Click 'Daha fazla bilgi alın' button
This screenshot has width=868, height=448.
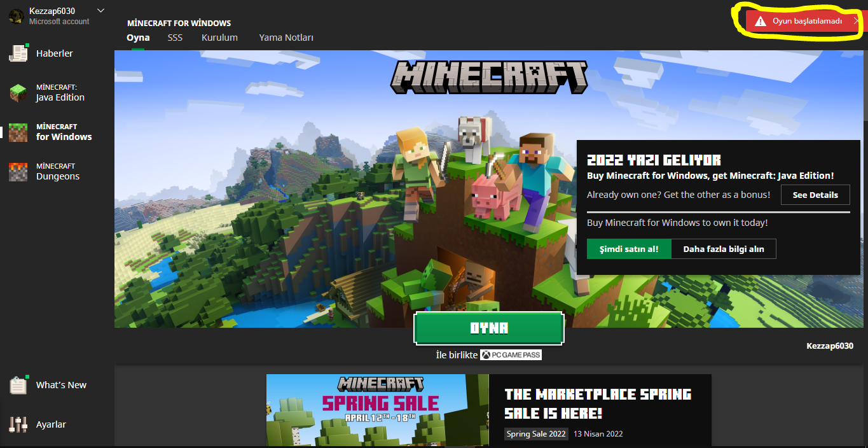pos(724,249)
